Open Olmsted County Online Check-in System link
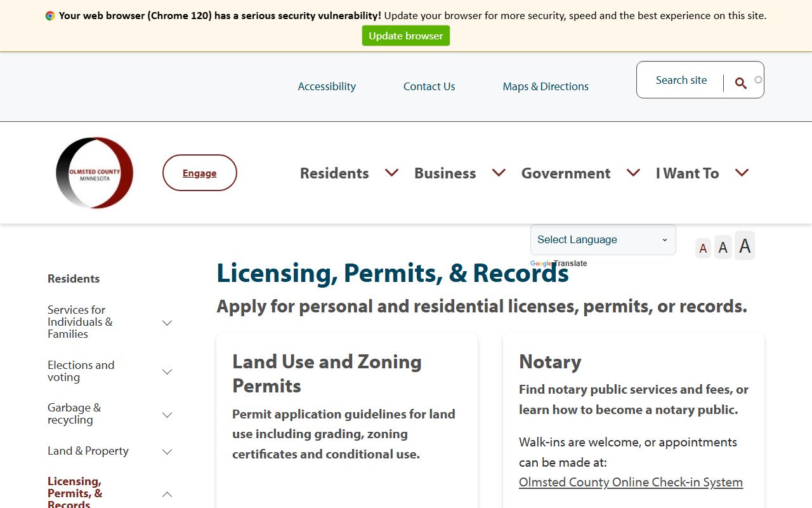 pyautogui.click(x=631, y=482)
